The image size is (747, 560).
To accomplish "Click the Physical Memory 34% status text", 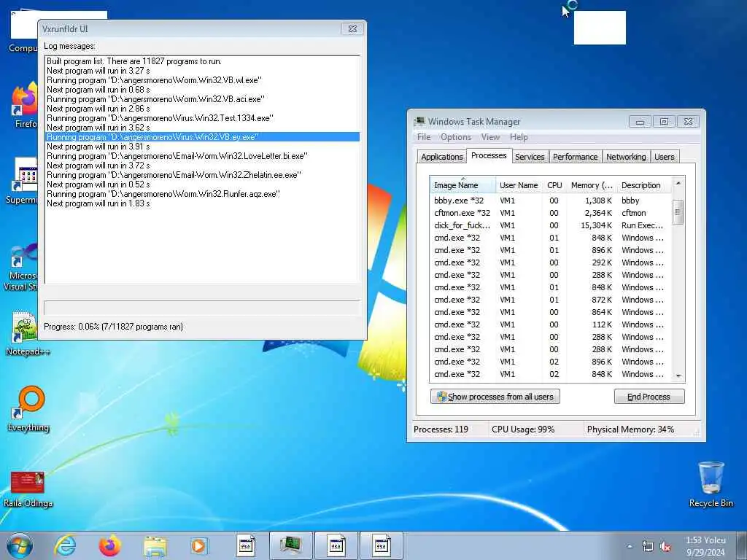I will [x=630, y=429].
